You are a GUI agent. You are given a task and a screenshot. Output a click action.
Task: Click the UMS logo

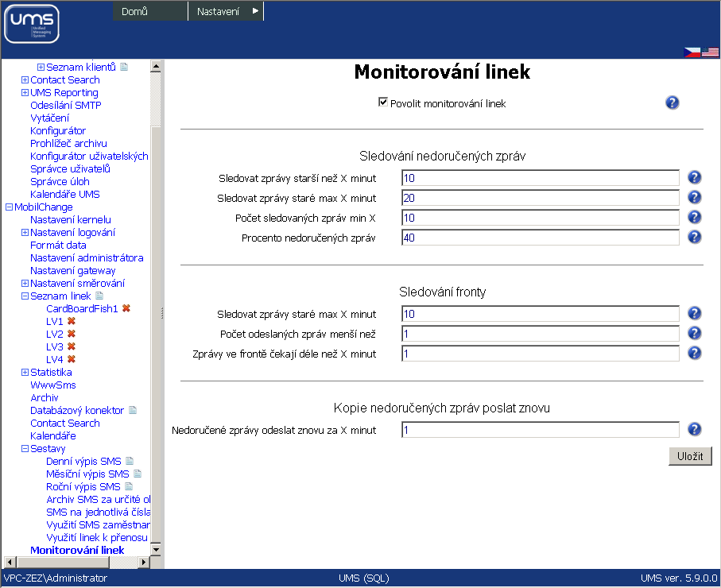click(x=32, y=24)
